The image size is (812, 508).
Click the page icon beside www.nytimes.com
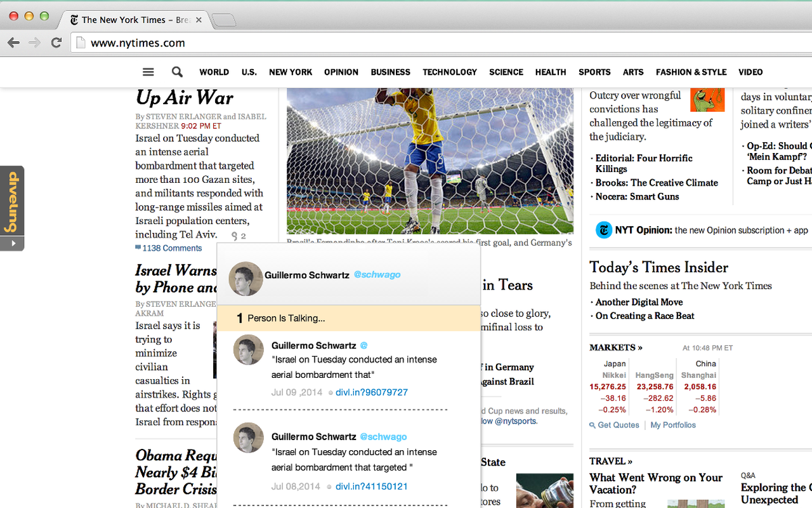(80, 43)
